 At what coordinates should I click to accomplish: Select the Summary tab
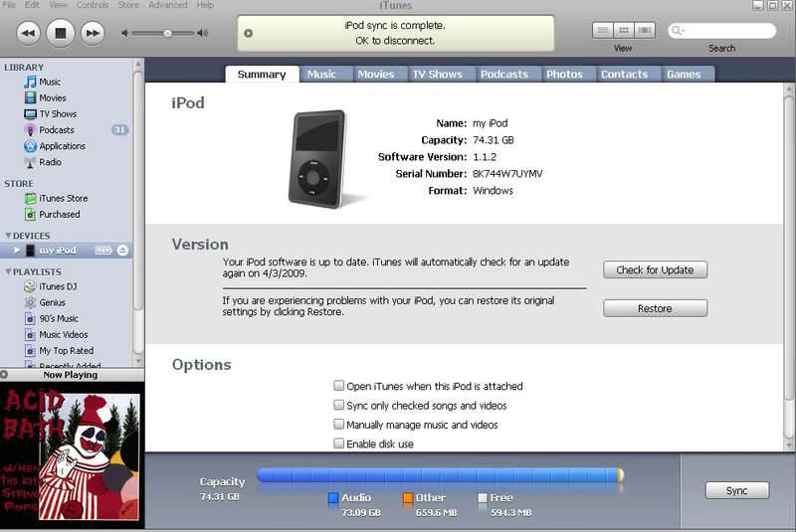(x=262, y=74)
